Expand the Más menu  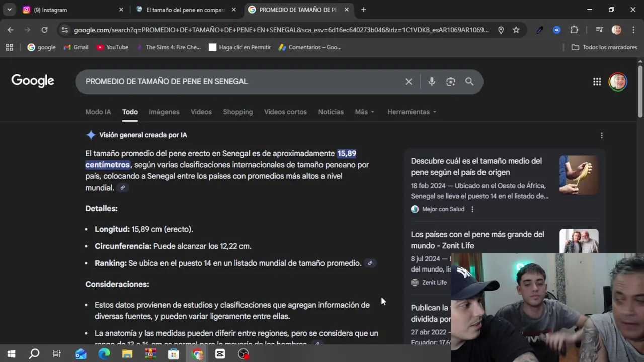pos(364,112)
